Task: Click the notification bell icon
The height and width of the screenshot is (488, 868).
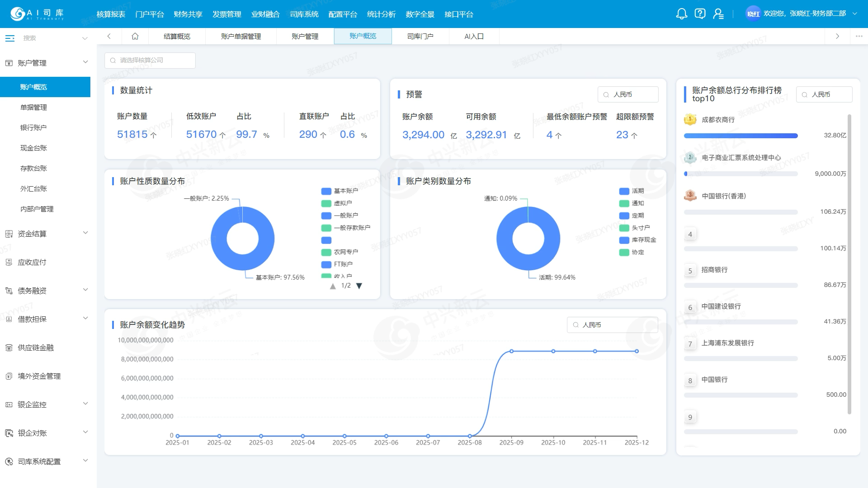Action: coord(681,14)
